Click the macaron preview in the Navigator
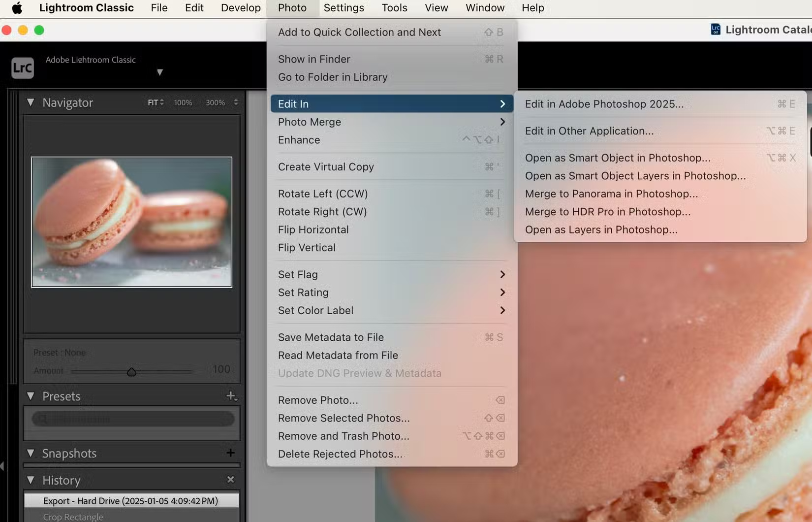The width and height of the screenshot is (812, 522). point(131,222)
